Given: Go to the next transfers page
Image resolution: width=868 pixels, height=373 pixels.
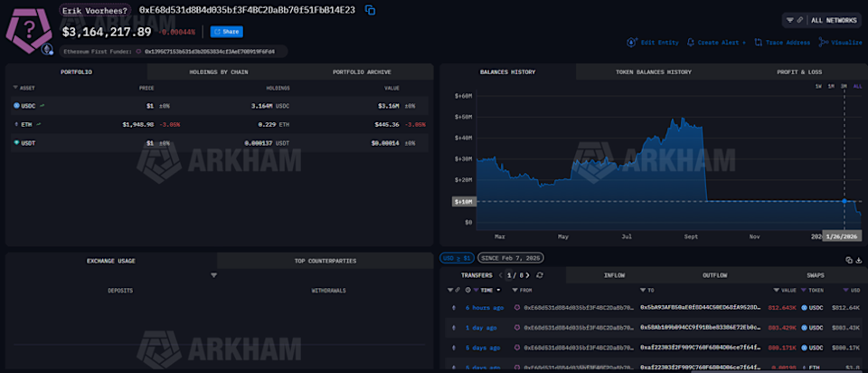Looking at the screenshot, I should tap(527, 275).
